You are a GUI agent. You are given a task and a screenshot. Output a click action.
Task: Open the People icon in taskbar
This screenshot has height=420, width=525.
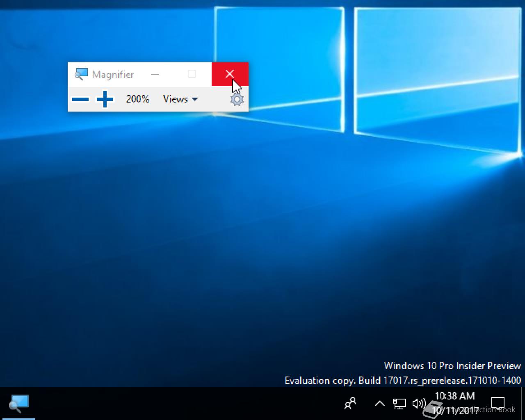(350, 404)
